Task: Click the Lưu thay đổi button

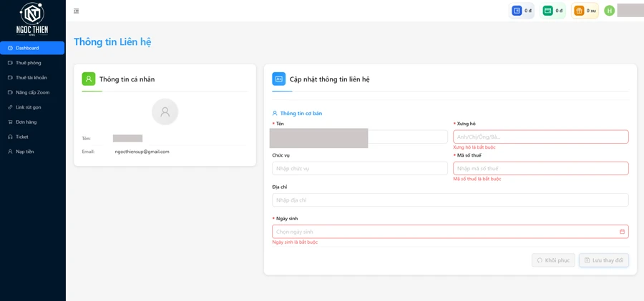Action: (603, 260)
